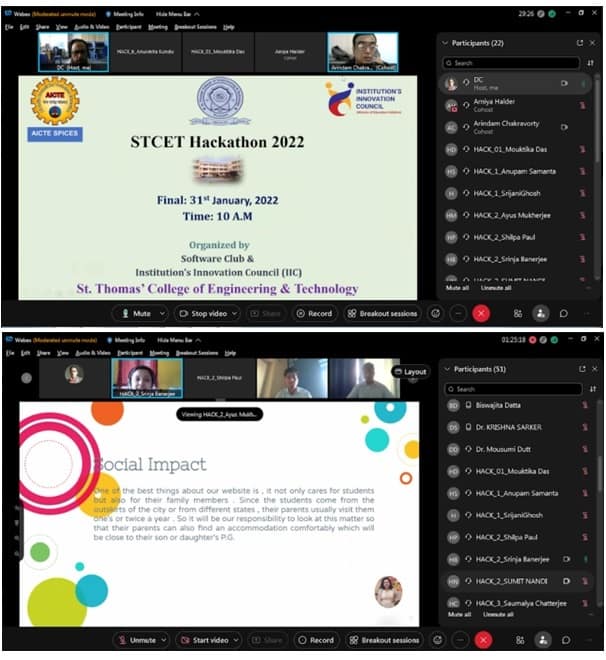Open the Share menu in the Social Impact window
Screen dimensions: 606x660
pos(43,353)
